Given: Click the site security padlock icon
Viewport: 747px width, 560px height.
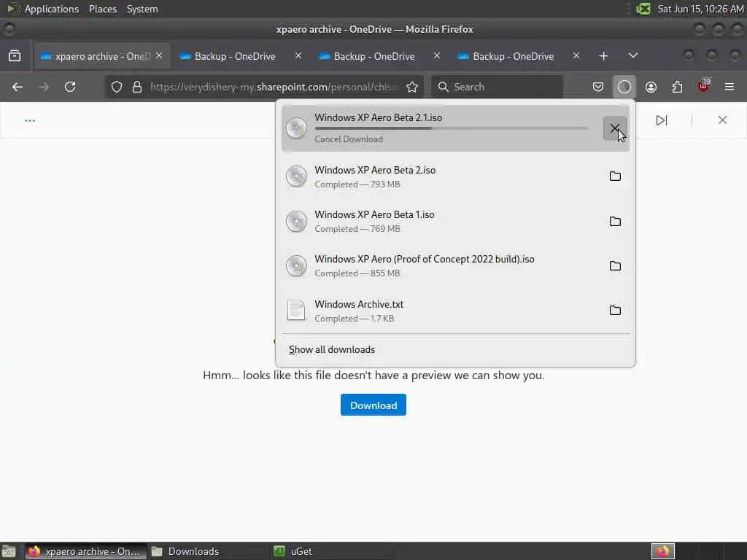Looking at the screenshot, I should [x=137, y=87].
